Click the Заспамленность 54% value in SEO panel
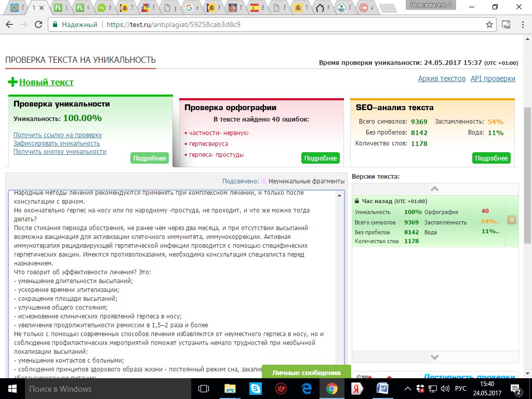Screen dimensions: 532x399 [495, 122]
